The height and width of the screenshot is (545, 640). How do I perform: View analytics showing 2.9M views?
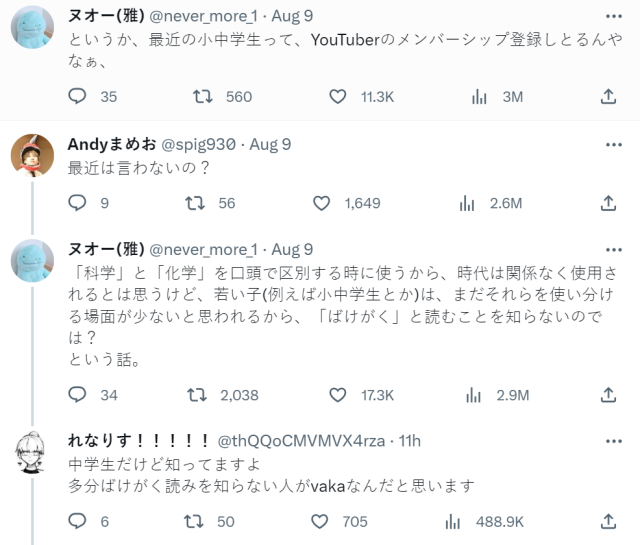(473, 395)
